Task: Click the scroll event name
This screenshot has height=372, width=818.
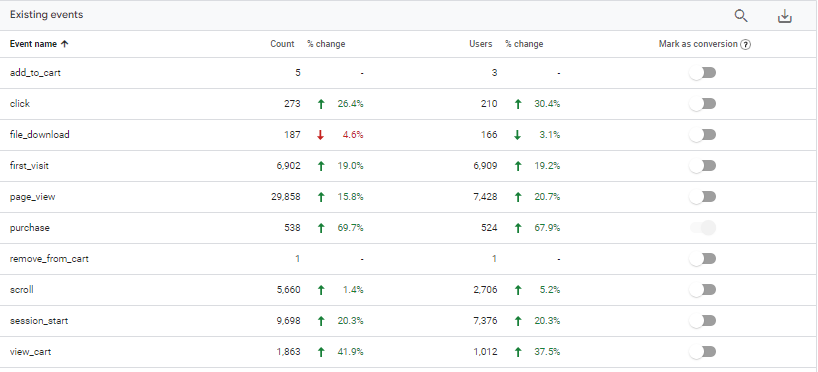Action: pyautogui.click(x=21, y=290)
